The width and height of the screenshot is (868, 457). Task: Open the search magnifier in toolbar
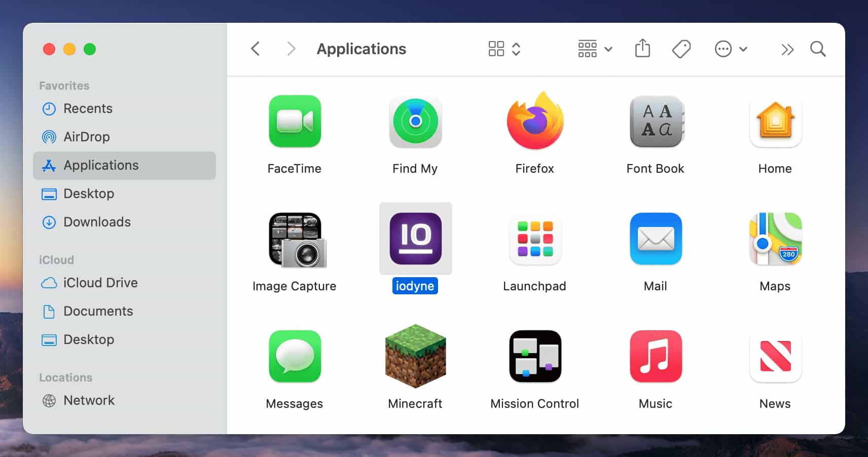pyautogui.click(x=817, y=49)
